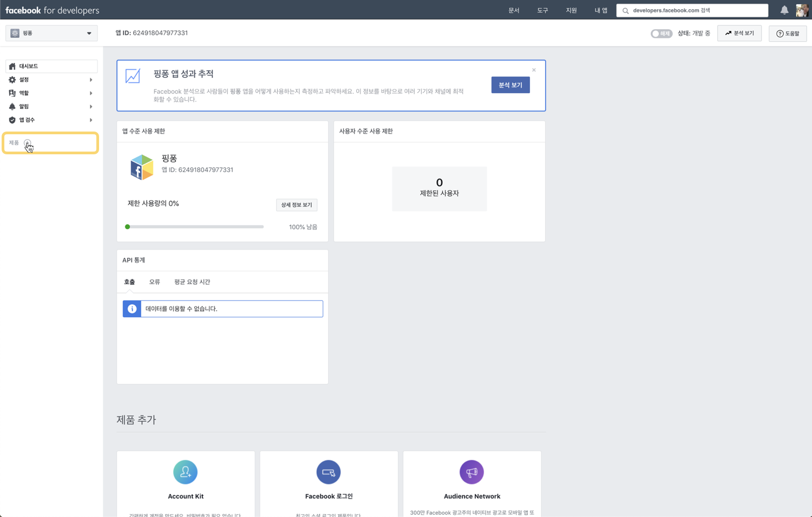The height and width of the screenshot is (517, 812).
Task: Expand the 앱 검수 sidebar submenu arrow
Action: 91,120
